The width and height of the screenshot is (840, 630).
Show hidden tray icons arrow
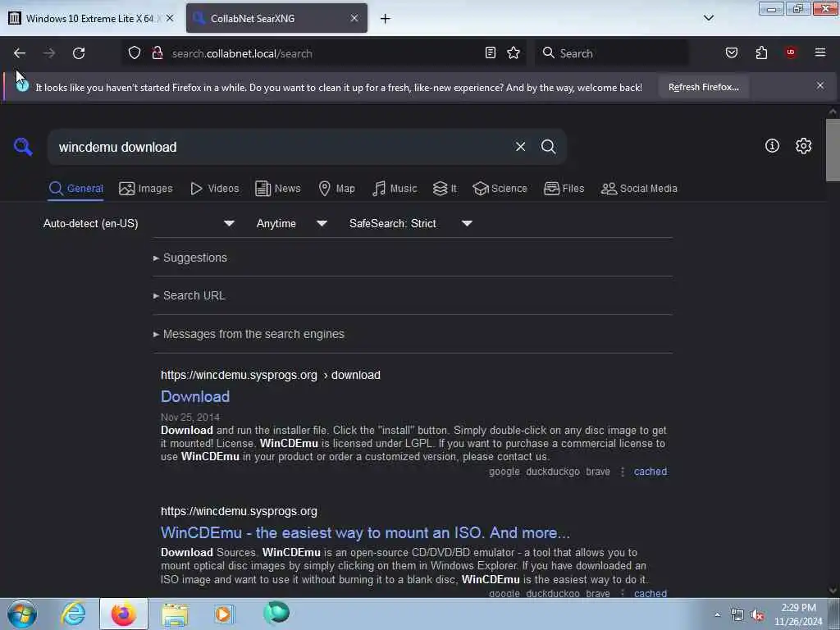[717, 615]
